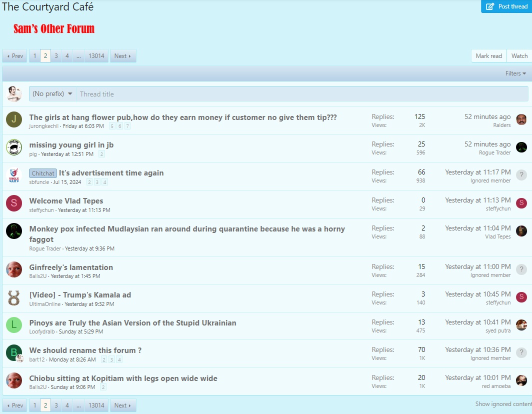Screen dimensions: 532x414
Task: Click the pencil icon on Post thread
Action: (x=490, y=6)
